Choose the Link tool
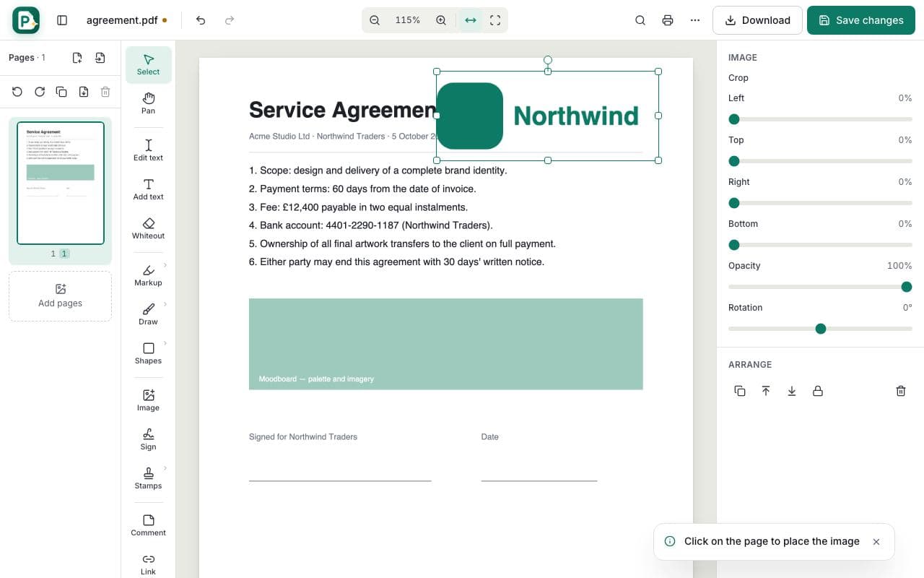The width and height of the screenshot is (924, 578). [x=148, y=564]
